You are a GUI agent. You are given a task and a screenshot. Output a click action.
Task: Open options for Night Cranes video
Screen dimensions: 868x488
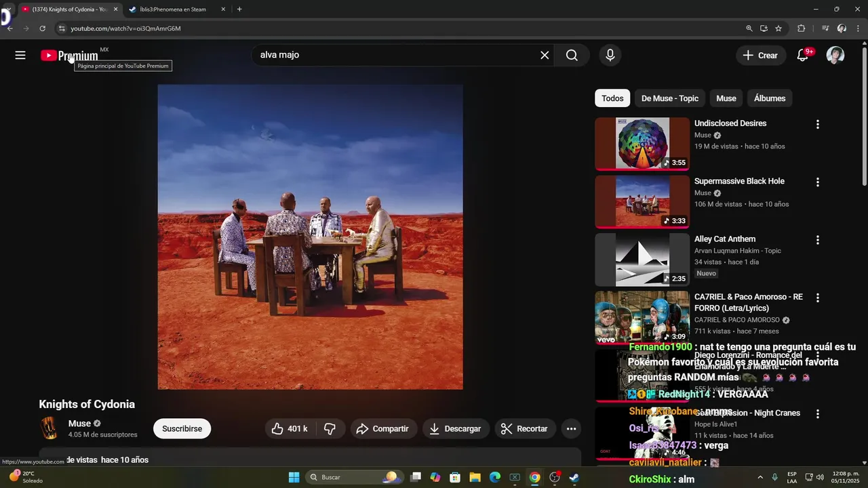pyautogui.click(x=818, y=413)
